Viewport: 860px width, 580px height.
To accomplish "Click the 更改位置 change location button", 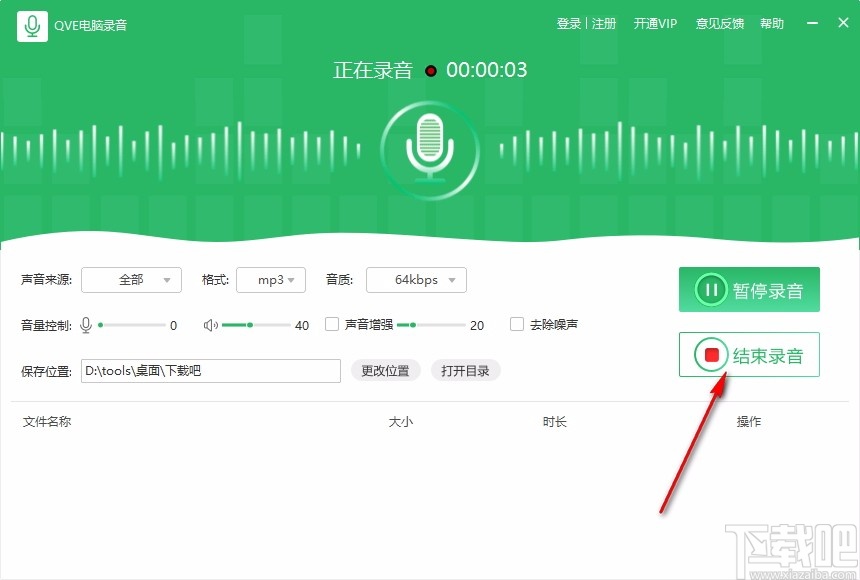I will click(385, 370).
